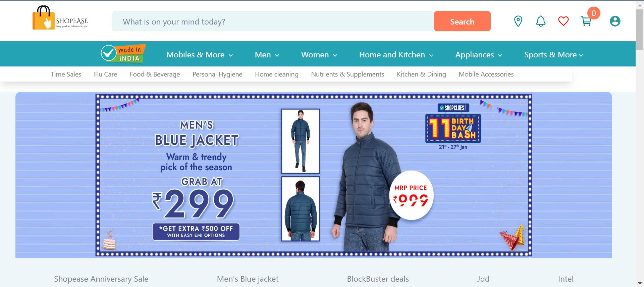The width and height of the screenshot is (644, 287).
Task: Click the Shopease logo
Action: (60, 18)
